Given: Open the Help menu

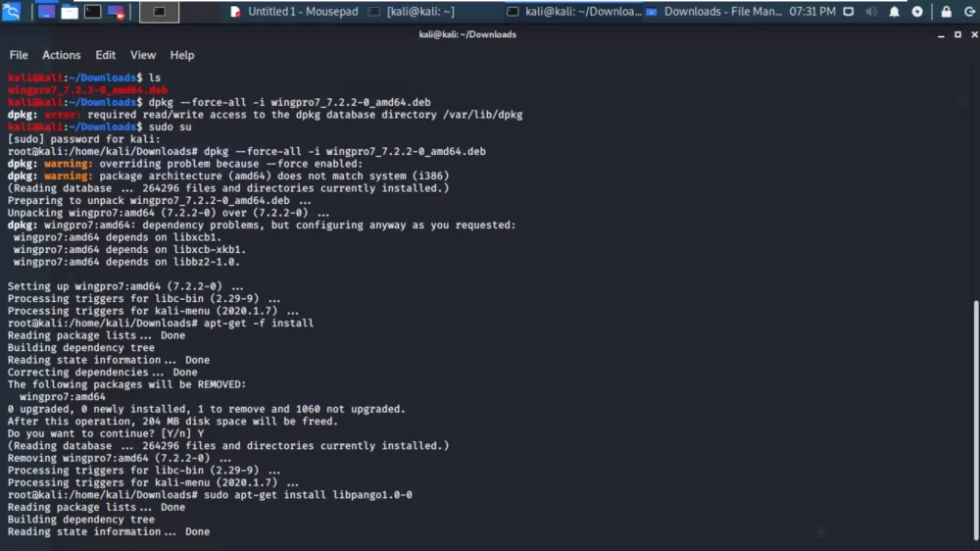Looking at the screenshot, I should click(x=182, y=55).
